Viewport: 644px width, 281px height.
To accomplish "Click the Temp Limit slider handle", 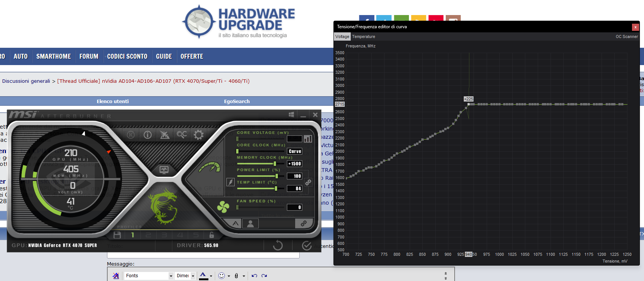I will 276,188.
